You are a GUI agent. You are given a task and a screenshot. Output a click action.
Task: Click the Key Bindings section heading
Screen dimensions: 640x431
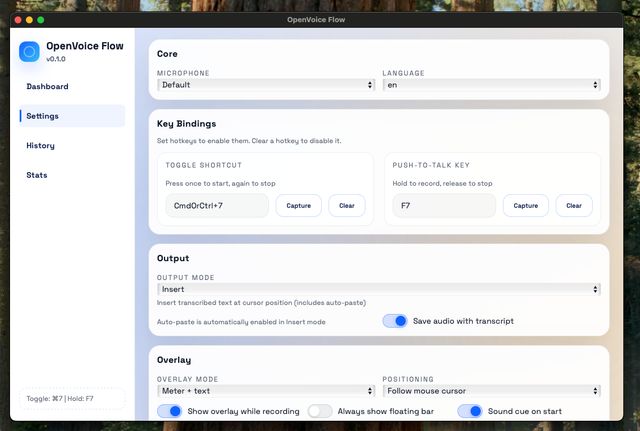coord(187,124)
